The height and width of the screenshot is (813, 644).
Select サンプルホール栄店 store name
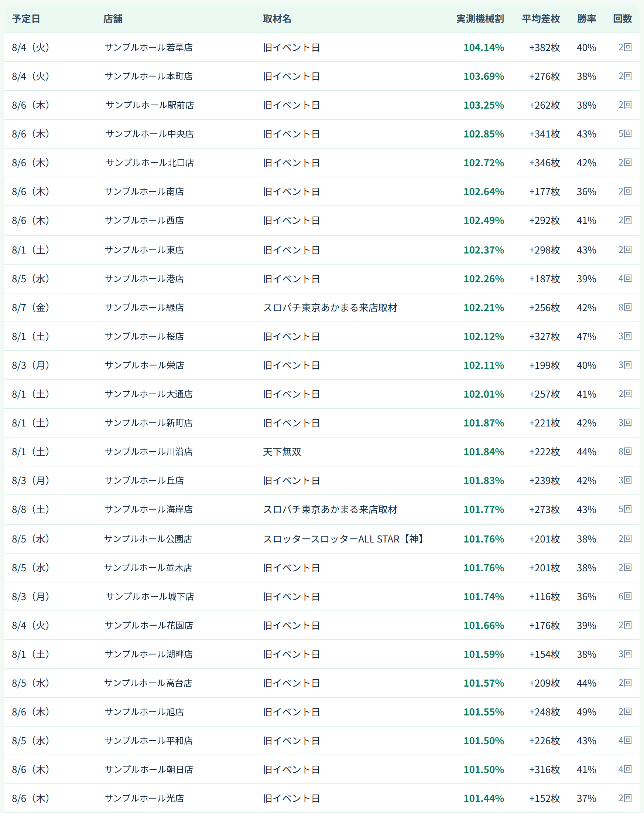pos(144,365)
